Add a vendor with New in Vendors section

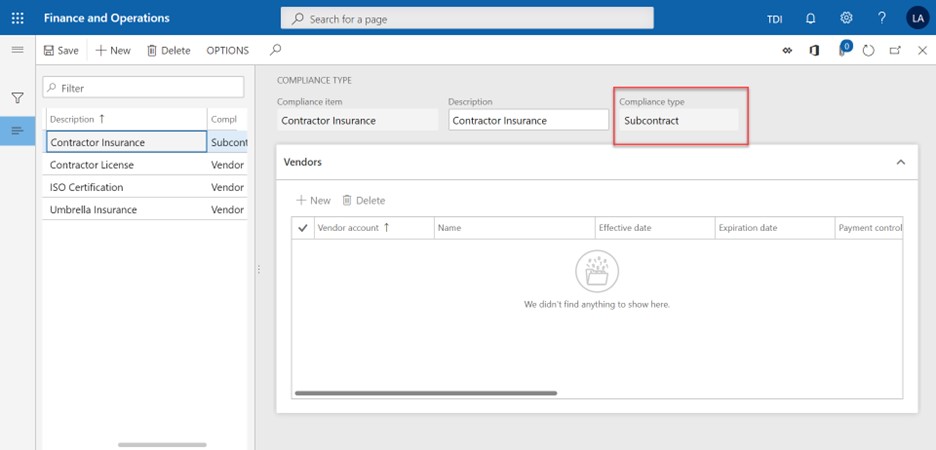(313, 200)
